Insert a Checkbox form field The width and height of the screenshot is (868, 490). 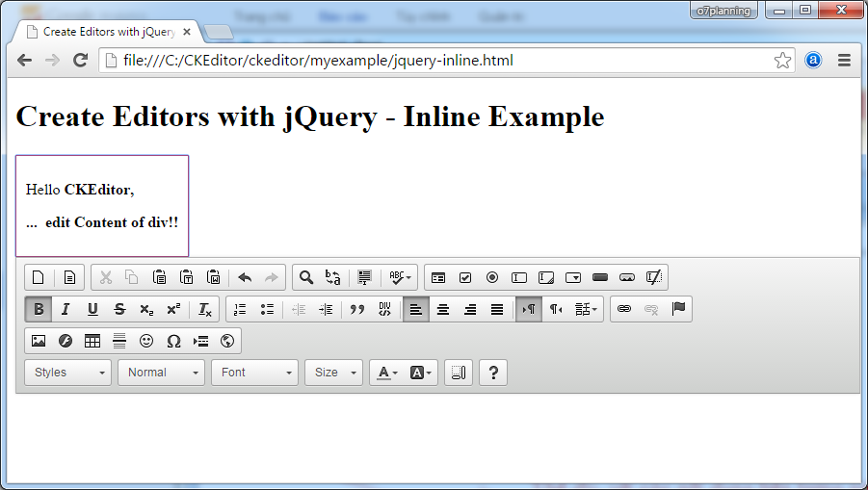(465, 277)
